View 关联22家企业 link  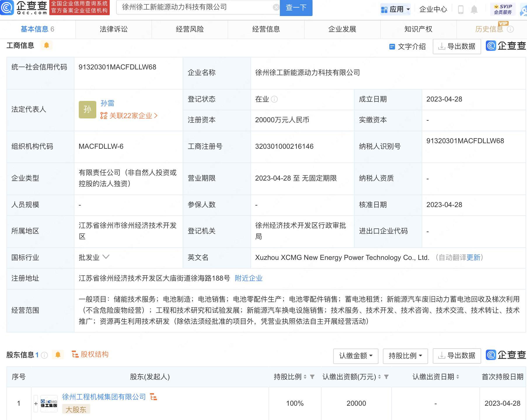click(x=129, y=116)
